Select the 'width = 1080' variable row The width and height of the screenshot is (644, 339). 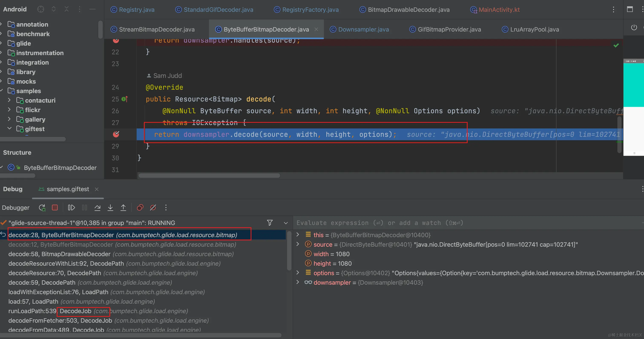pyautogui.click(x=469, y=254)
